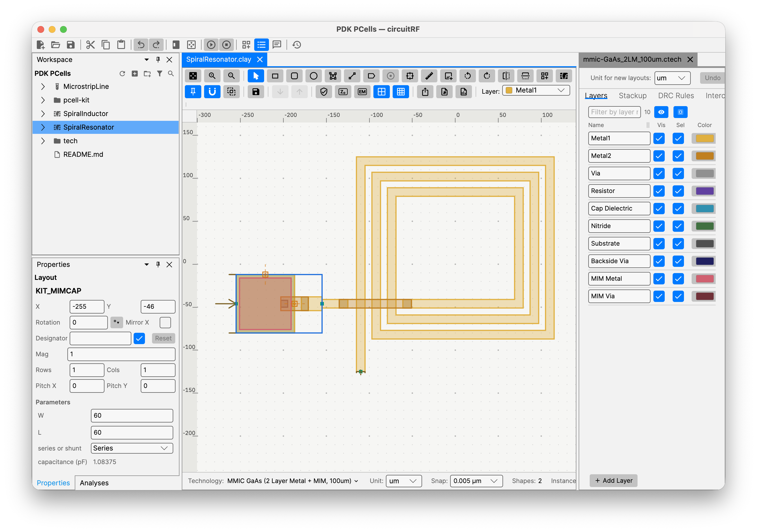Select the pointer arrow tool

click(256, 76)
